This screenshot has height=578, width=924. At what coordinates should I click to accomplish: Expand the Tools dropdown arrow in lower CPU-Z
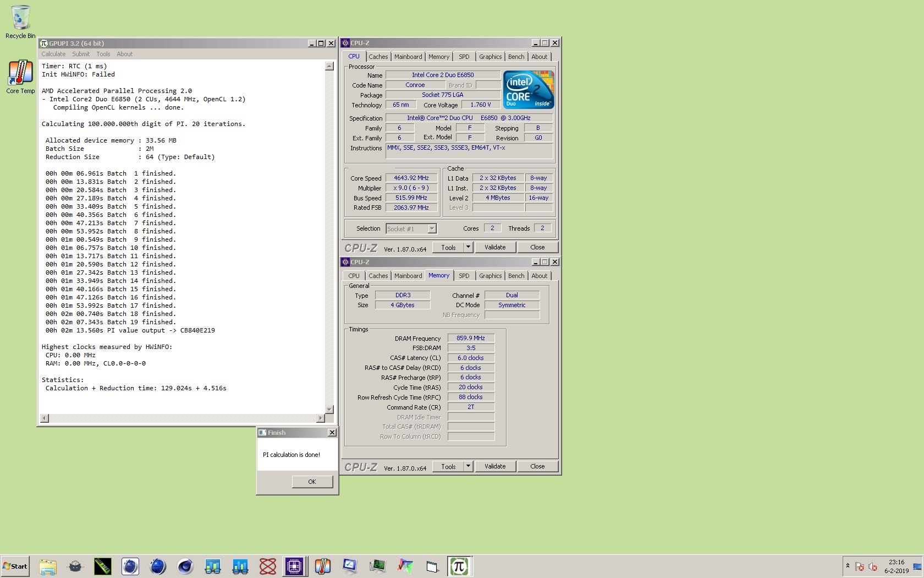pos(469,466)
